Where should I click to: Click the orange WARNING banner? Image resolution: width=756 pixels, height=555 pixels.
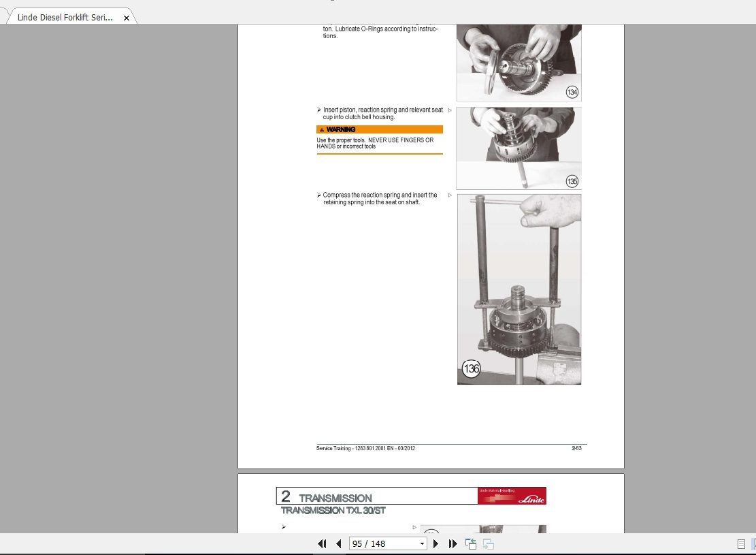380,129
